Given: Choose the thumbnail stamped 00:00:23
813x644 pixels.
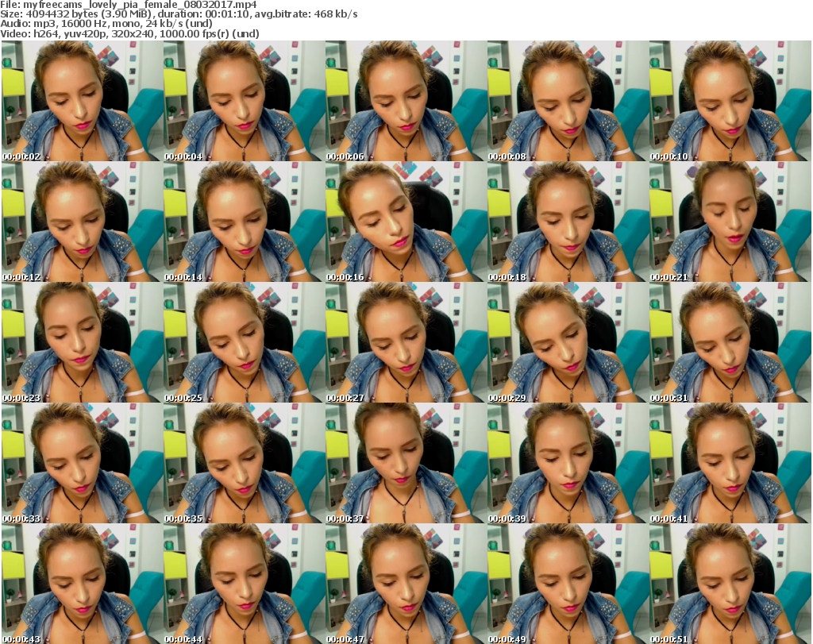Looking at the screenshot, I should click(x=82, y=343).
